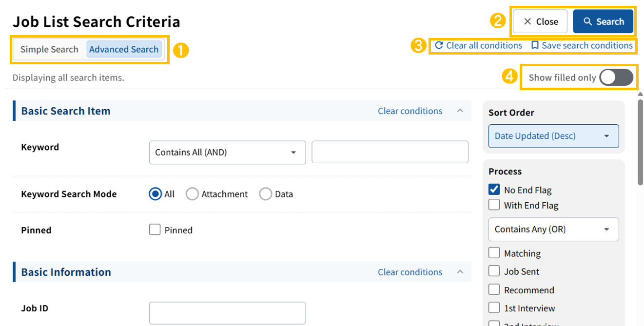Open the Sort Order dropdown
Image resolution: width=644 pixels, height=326 pixels.
(553, 136)
